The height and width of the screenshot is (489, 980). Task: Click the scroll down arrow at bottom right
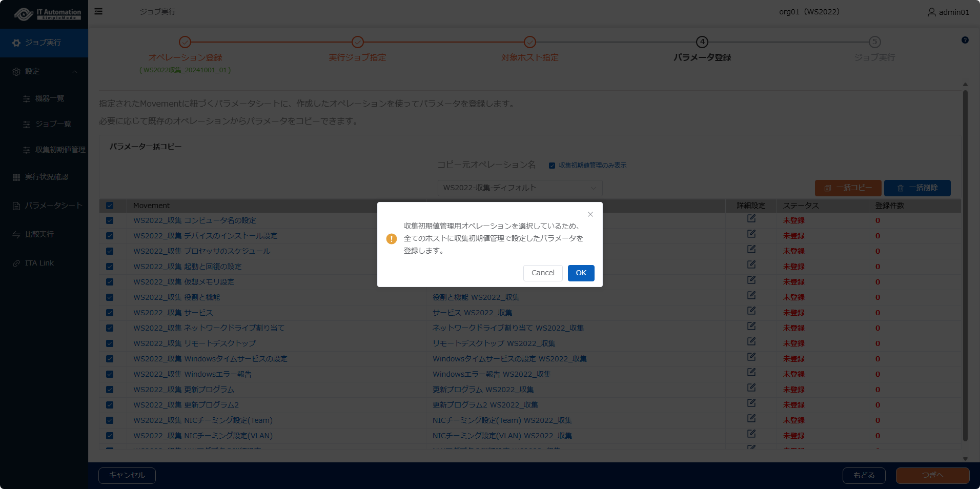point(965,459)
